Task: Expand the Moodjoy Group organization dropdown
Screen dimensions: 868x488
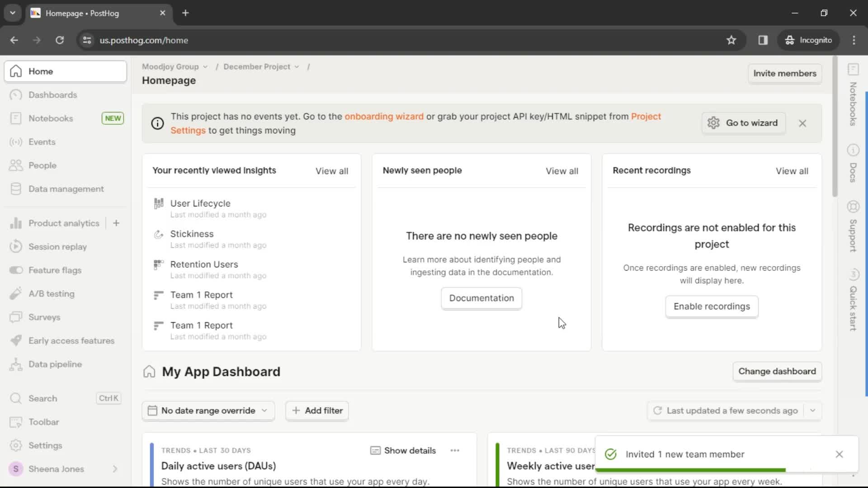Action: 175,66
